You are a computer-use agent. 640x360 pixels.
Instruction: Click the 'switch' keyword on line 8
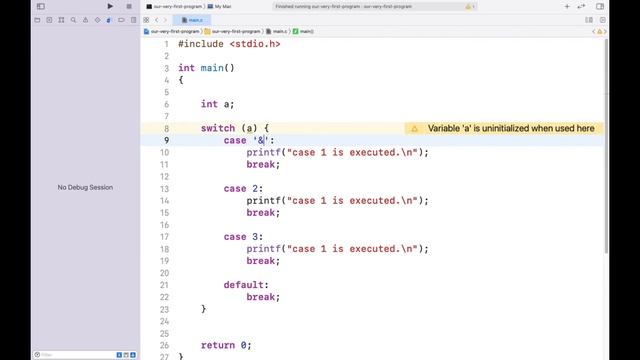pos(218,128)
